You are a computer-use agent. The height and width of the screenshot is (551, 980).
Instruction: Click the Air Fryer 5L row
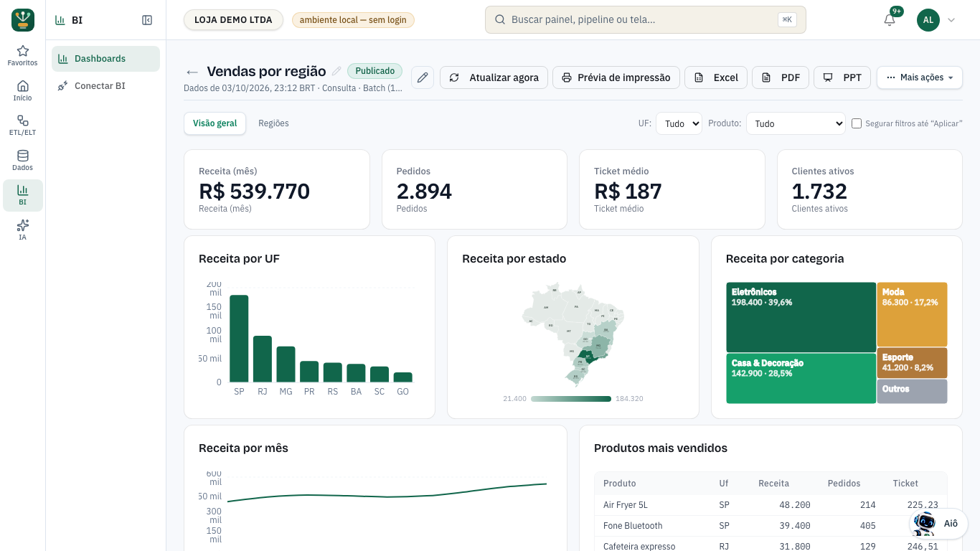pyautogui.click(x=771, y=505)
